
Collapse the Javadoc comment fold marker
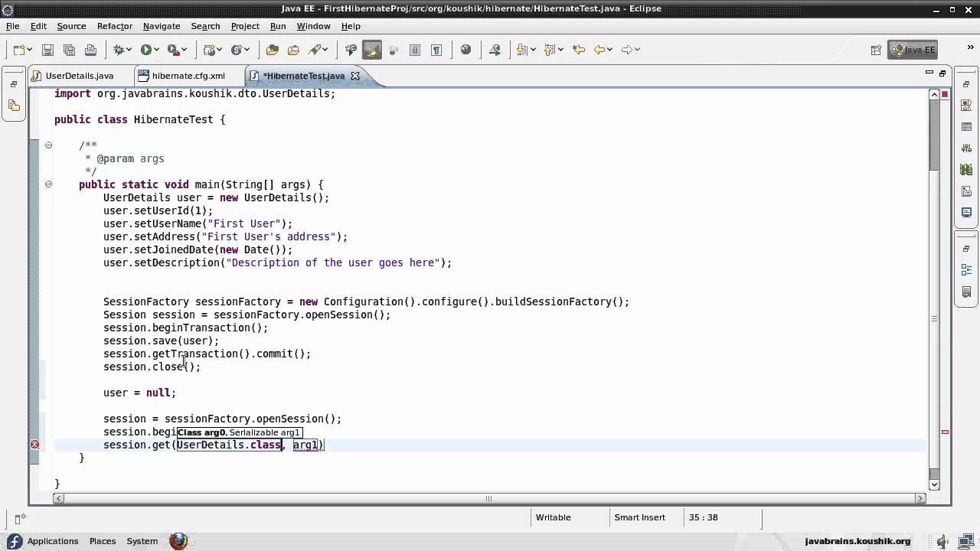48,145
